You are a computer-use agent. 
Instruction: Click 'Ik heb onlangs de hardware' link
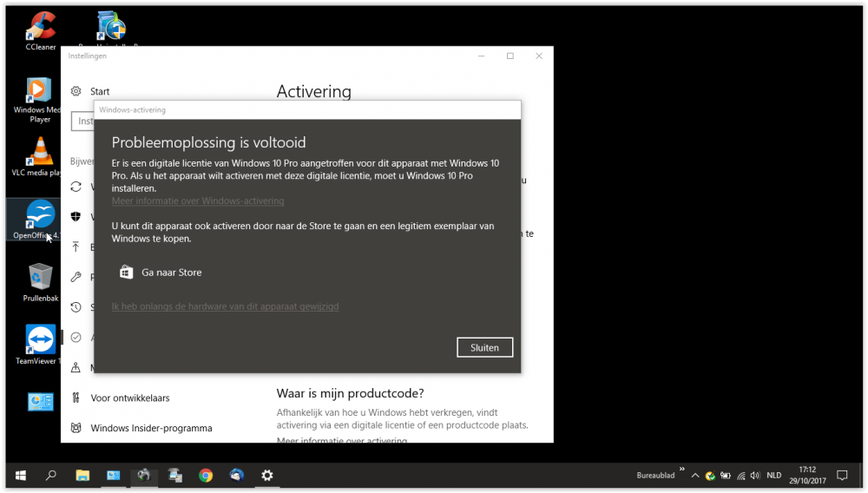(x=225, y=306)
